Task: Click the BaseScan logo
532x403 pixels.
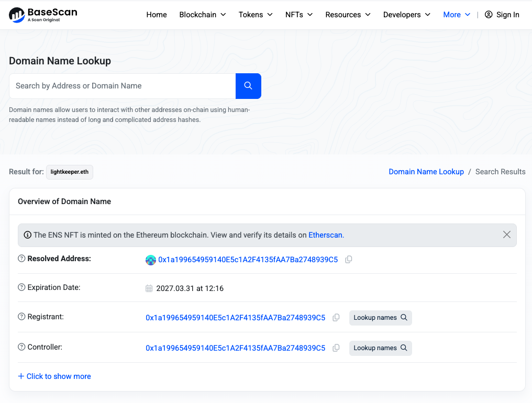Action: pos(43,15)
